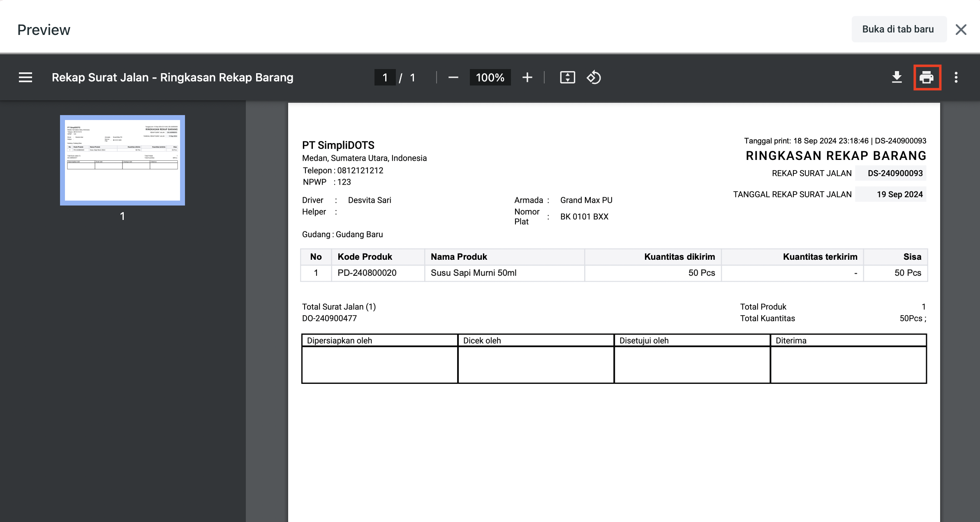Click the 'Rekap Surat Jalan - Ringkasan Rekap Barang' title

pos(173,77)
